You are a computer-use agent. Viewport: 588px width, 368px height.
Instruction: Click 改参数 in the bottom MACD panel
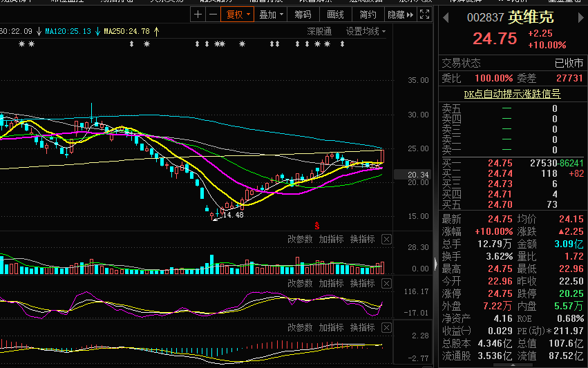300,327
